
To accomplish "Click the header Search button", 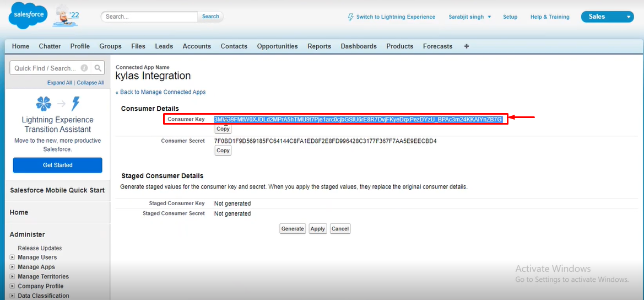I will point(210,17).
